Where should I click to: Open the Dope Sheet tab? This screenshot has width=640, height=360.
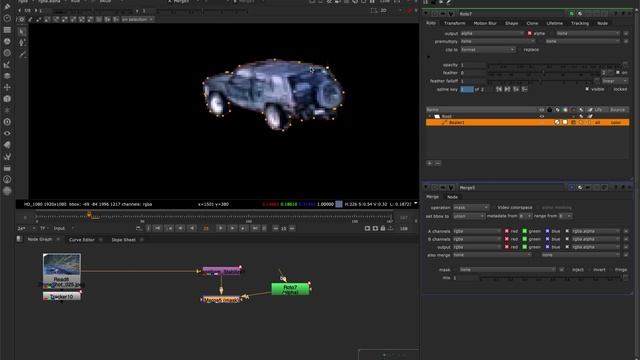pos(124,240)
